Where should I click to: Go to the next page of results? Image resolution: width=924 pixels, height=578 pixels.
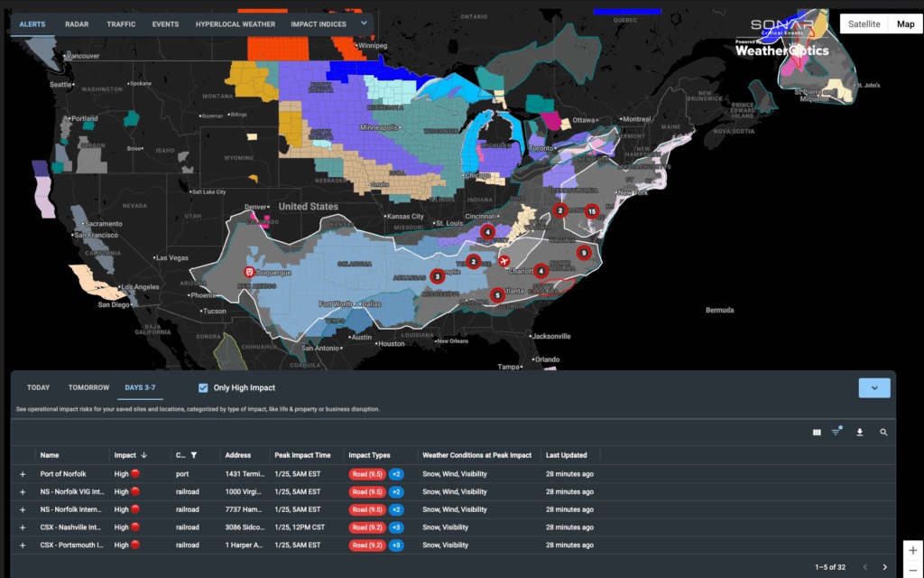pyautogui.click(x=884, y=567)
